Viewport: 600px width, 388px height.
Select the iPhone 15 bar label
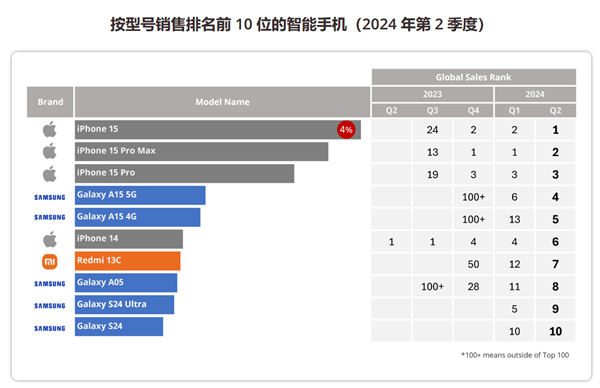click(x=98, y=129)
